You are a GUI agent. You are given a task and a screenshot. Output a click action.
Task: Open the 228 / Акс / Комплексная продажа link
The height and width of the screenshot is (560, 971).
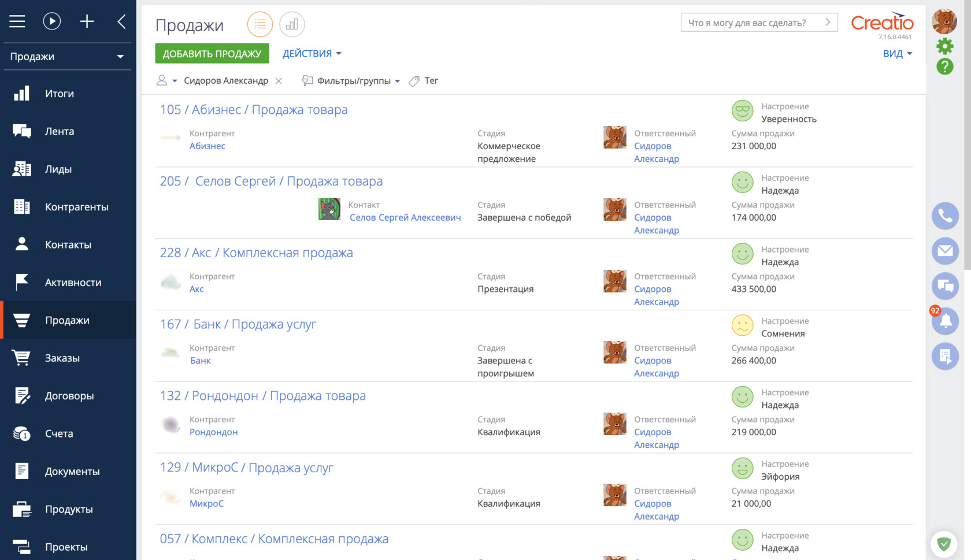tap(256, 253)
